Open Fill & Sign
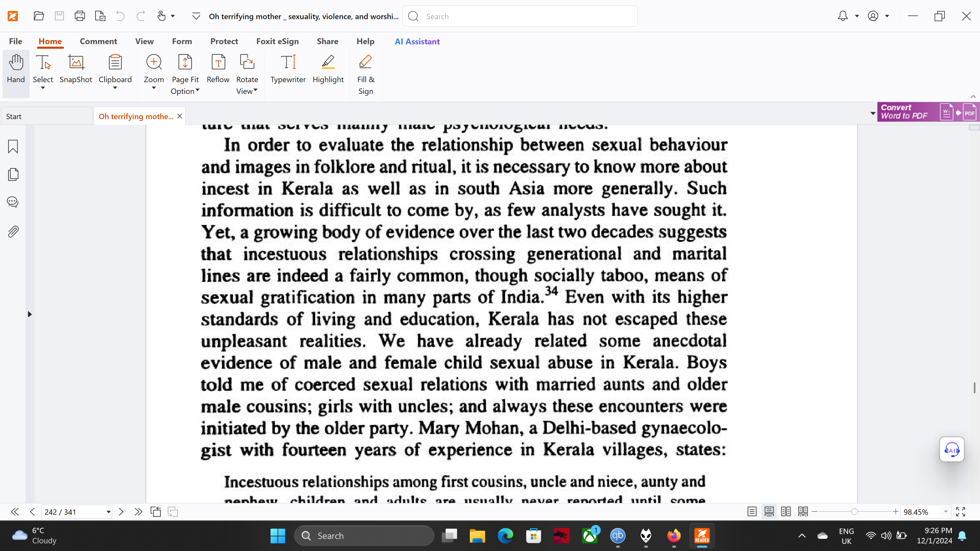The width and height of the screenshot is (980, 551). [366, 74]
